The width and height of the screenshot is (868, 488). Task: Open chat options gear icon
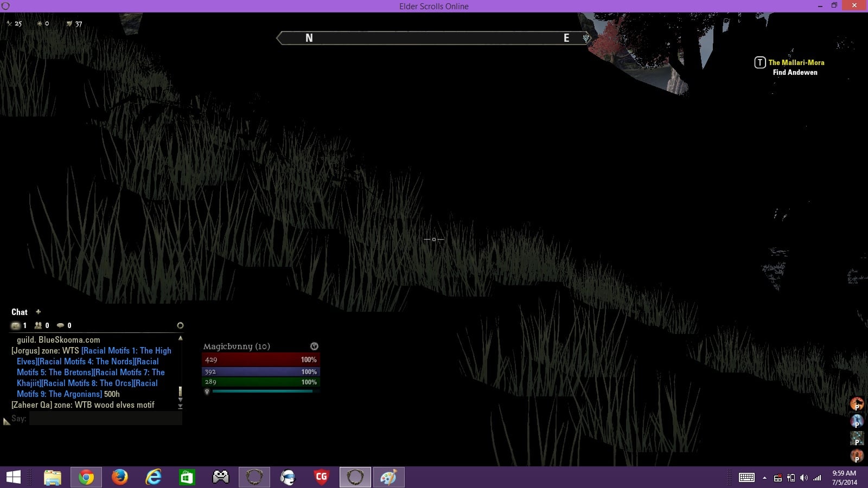(x=180, y=325)
